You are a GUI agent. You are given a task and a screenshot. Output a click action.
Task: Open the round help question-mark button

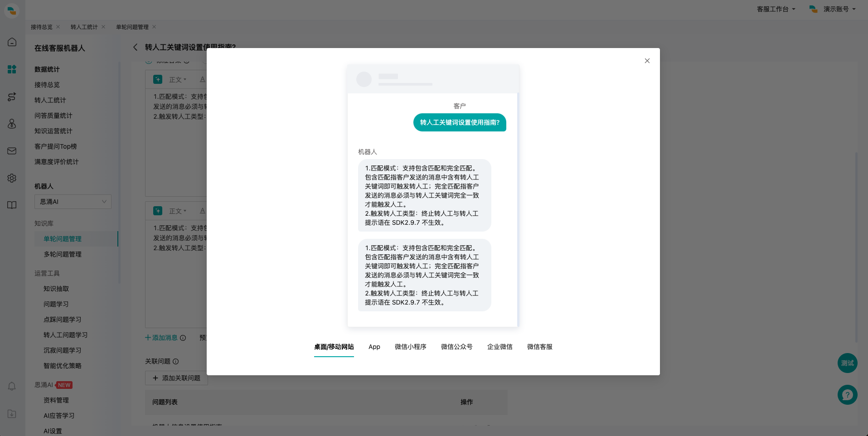(847, 395)
